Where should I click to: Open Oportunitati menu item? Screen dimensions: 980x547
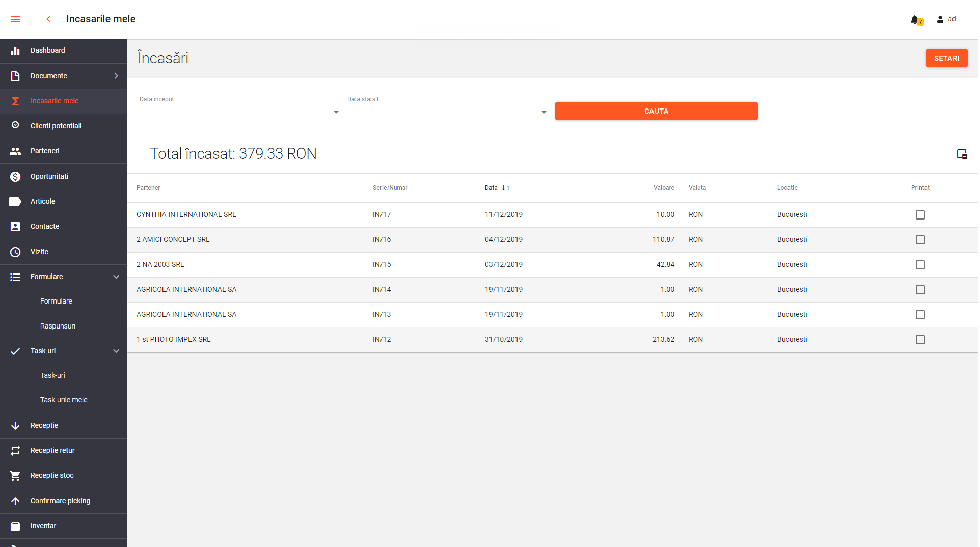tap(49, 176)
